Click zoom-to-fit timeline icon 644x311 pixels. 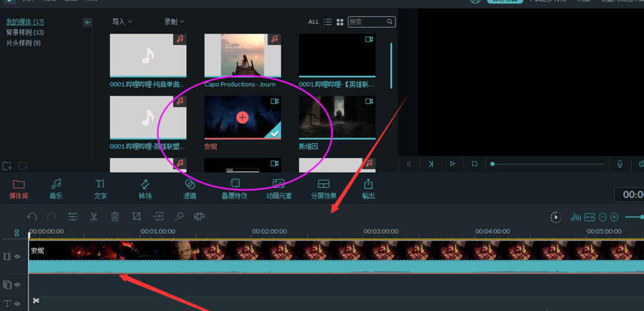(x=589, y=217)
